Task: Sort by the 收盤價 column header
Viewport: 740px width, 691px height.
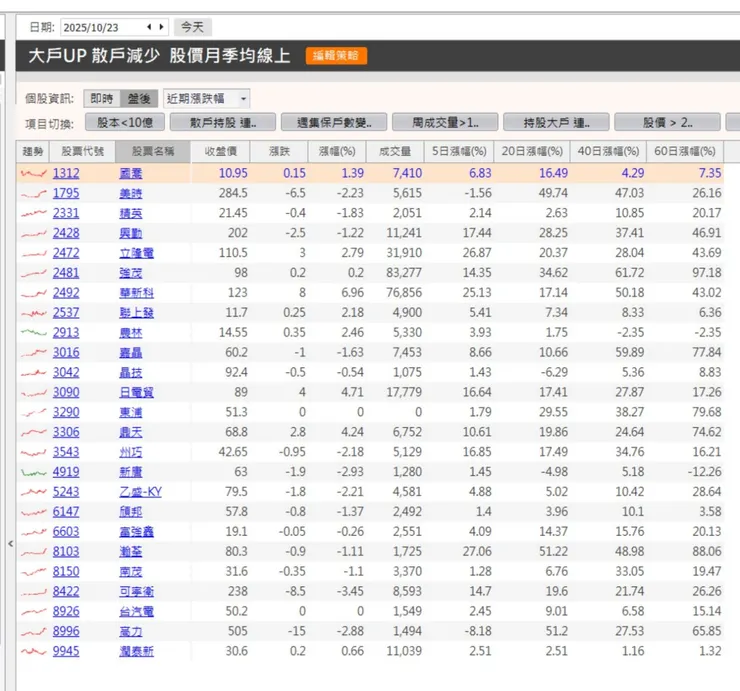Action: [x=220, y=152]
